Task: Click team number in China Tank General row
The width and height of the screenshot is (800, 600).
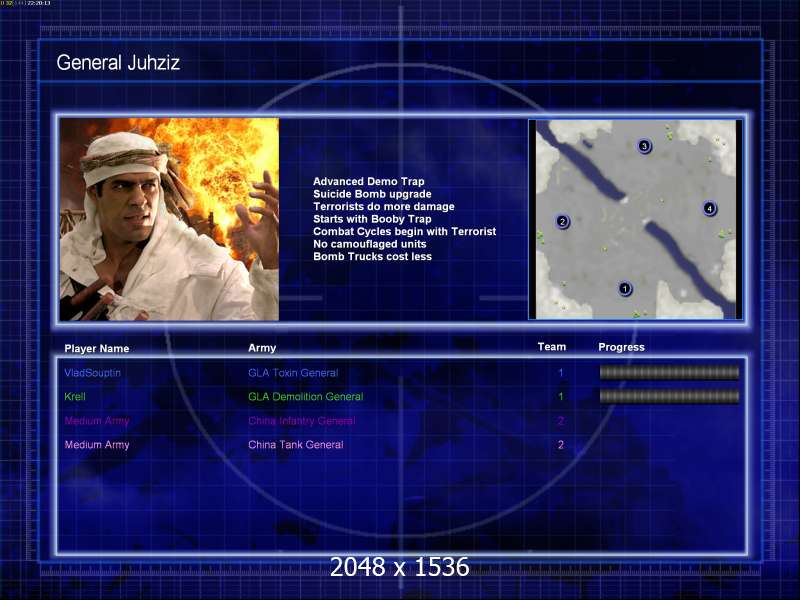Action: tap(561, 445)
